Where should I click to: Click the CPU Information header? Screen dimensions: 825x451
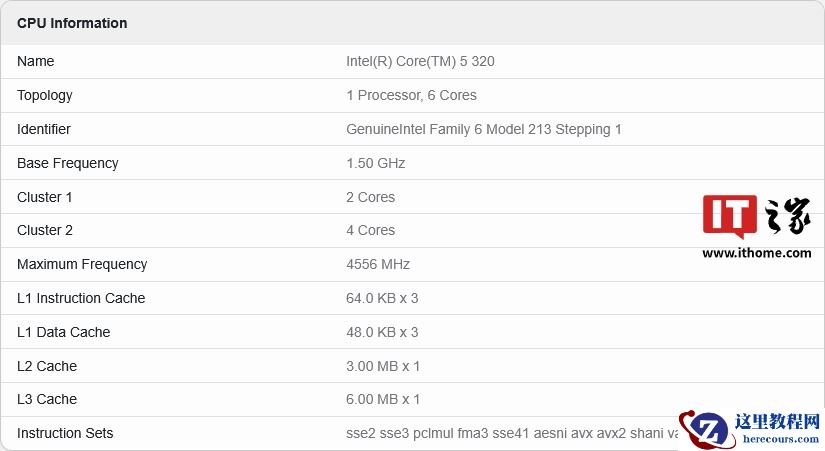(72, 23)
